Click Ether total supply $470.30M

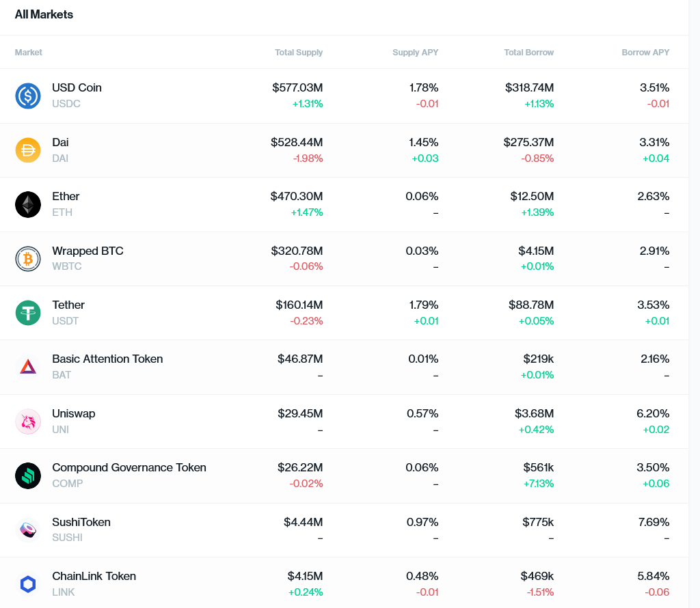point(297,196)
